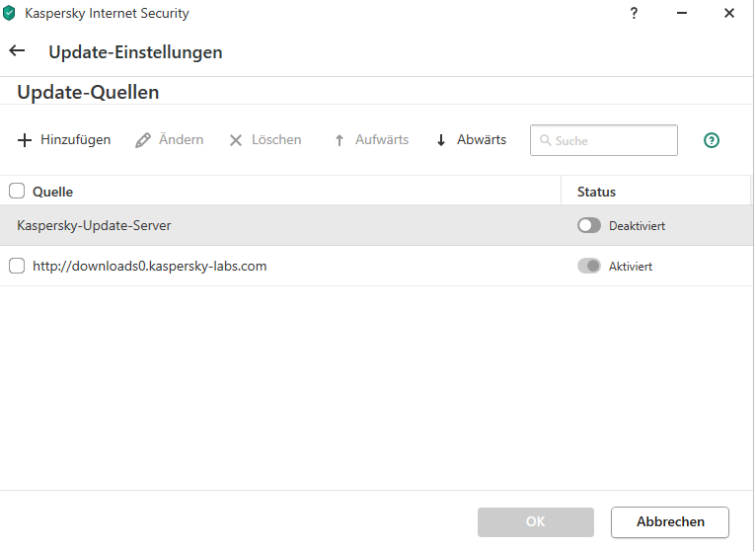Click the up arrow icon for Aufwärts
Image resolution: width=756 pixels, height=551 pixels.
click(340, 140)
